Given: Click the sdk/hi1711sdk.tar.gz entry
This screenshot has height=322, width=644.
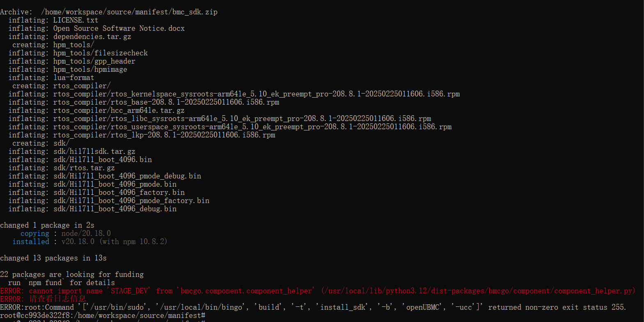Looking at the screenshot, I should (94, 151).
